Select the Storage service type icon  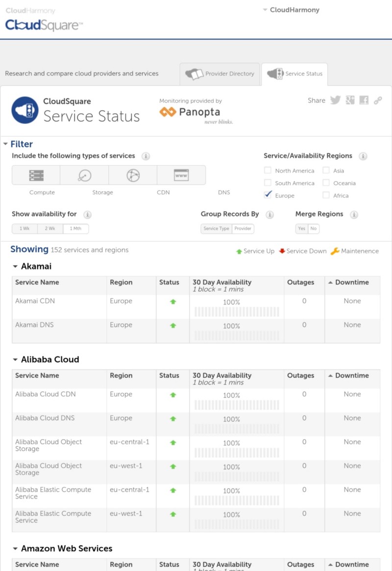[x=84, y=175]
